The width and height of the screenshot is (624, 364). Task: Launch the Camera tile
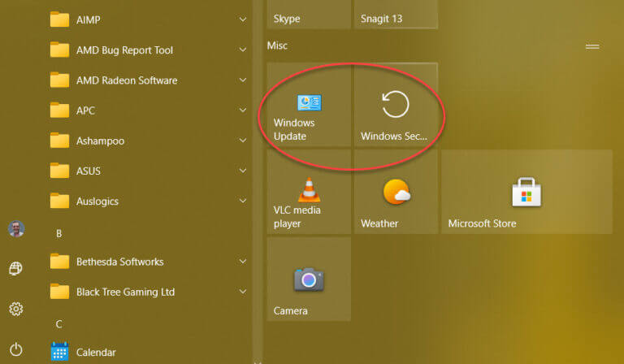[x=309, y=279]
